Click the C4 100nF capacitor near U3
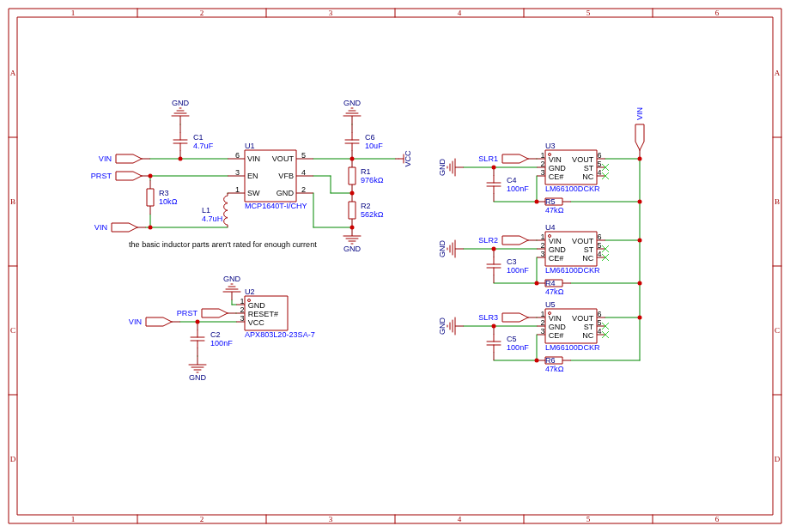 [x=494, y=184]
